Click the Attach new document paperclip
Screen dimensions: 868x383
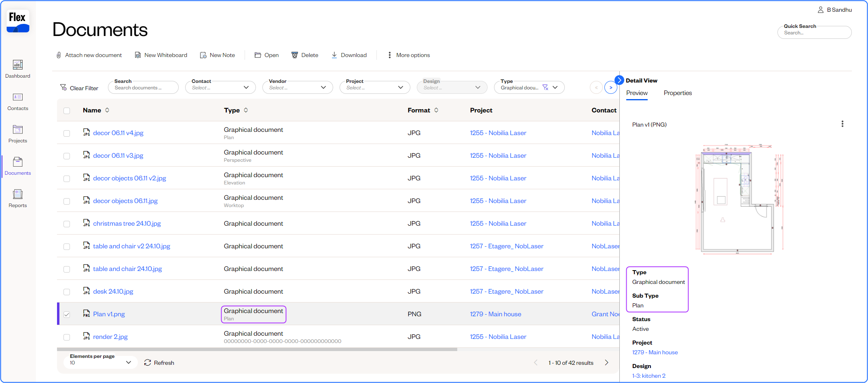(x=59, y=55)
